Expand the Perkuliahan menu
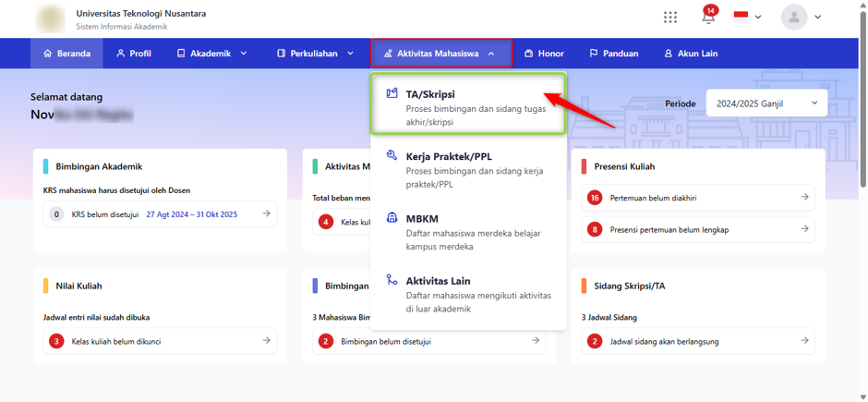 315,54
